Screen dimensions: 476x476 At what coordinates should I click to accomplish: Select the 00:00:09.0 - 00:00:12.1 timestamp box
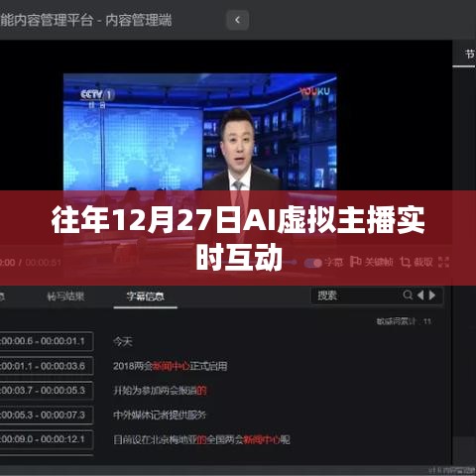(46, 439)
